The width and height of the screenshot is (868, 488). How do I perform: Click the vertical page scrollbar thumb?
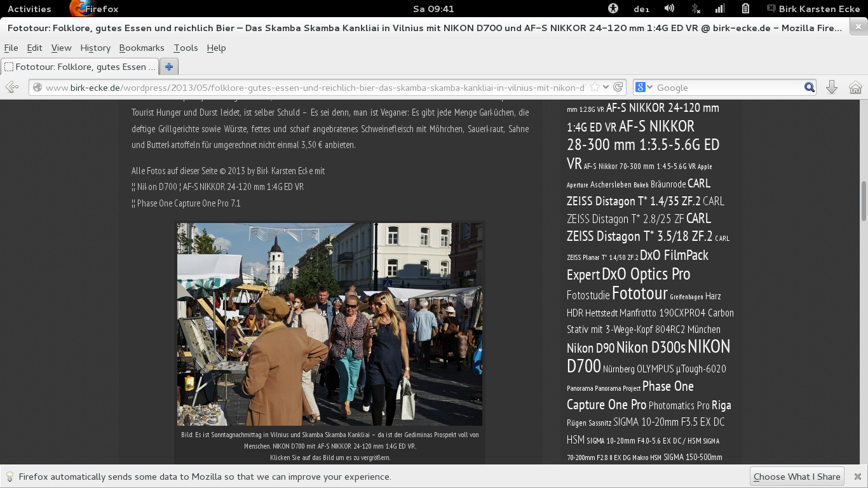point(864,201)
